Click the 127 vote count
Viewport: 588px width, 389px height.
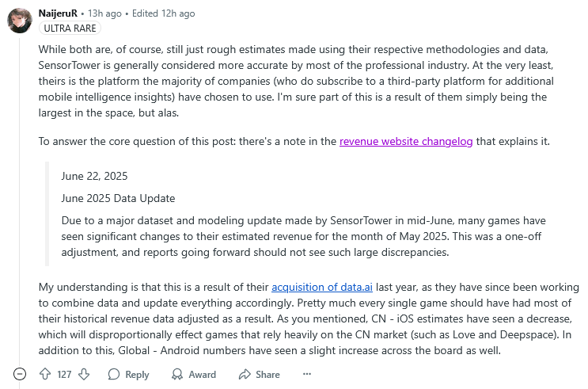[x=64, y=375]
